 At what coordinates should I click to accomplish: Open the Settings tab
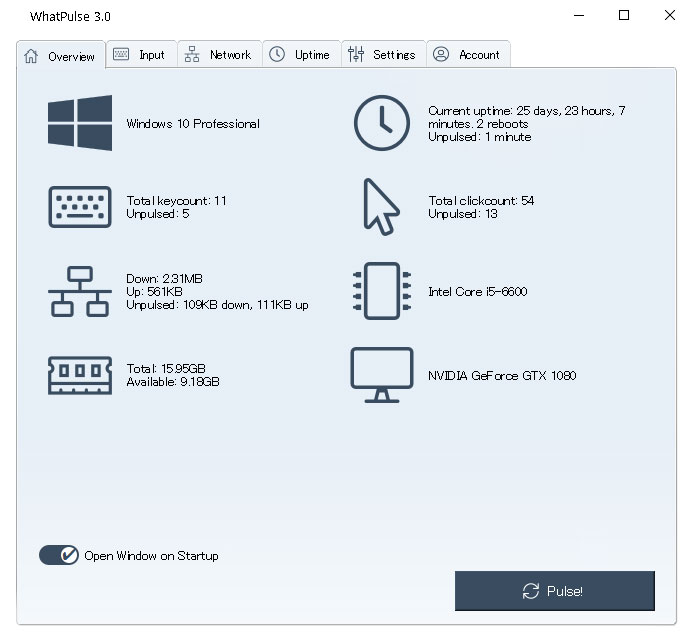point(383,54)
